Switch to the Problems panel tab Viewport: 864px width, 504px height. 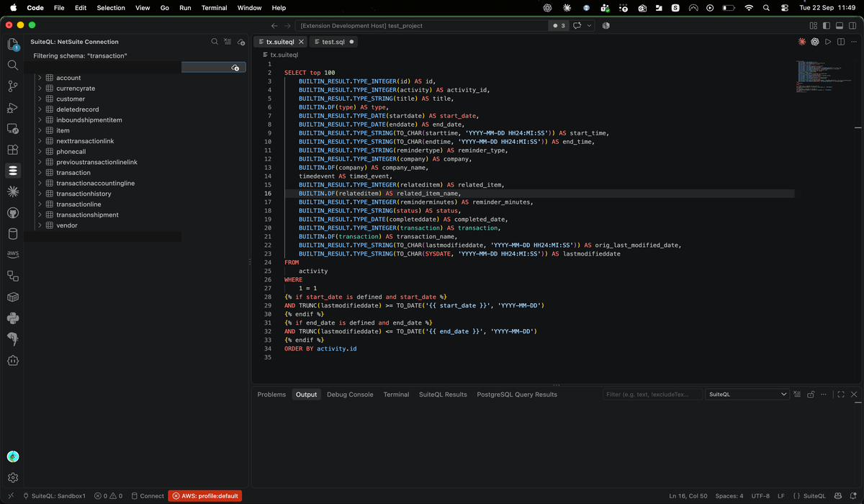271,395
